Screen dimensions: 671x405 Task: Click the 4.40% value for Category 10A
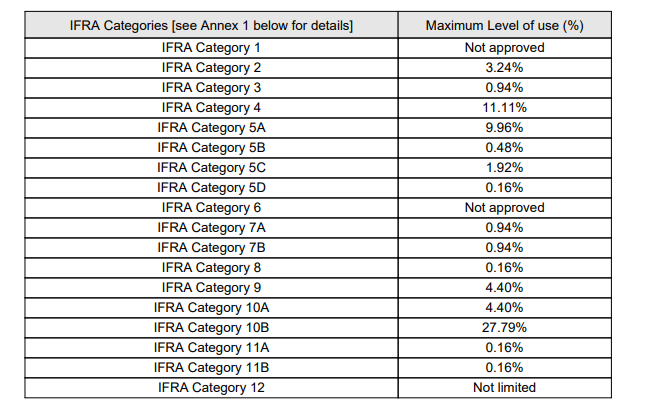(x=504, y=308)
